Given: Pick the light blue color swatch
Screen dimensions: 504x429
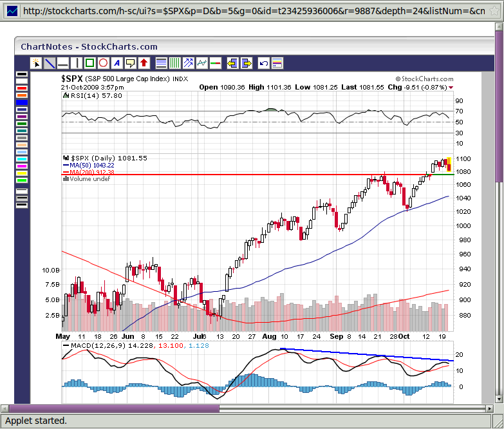Looking at the screenshot, I should point(22,152).
